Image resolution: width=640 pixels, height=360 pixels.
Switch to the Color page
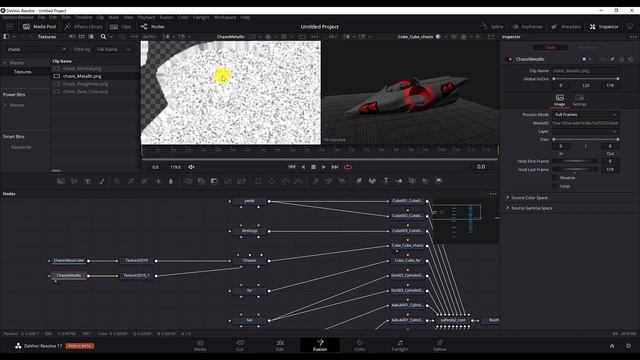pyautogui.click(x=360, y=345)
